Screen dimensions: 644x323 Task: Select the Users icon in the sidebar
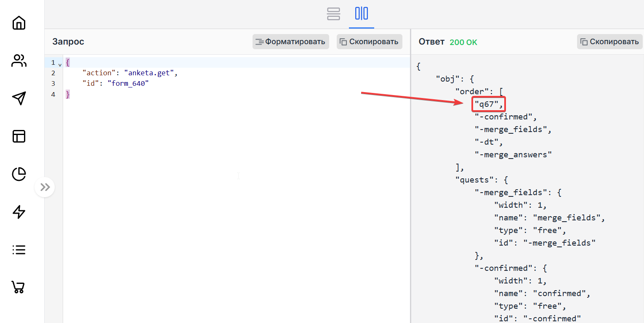click(19, 61)
